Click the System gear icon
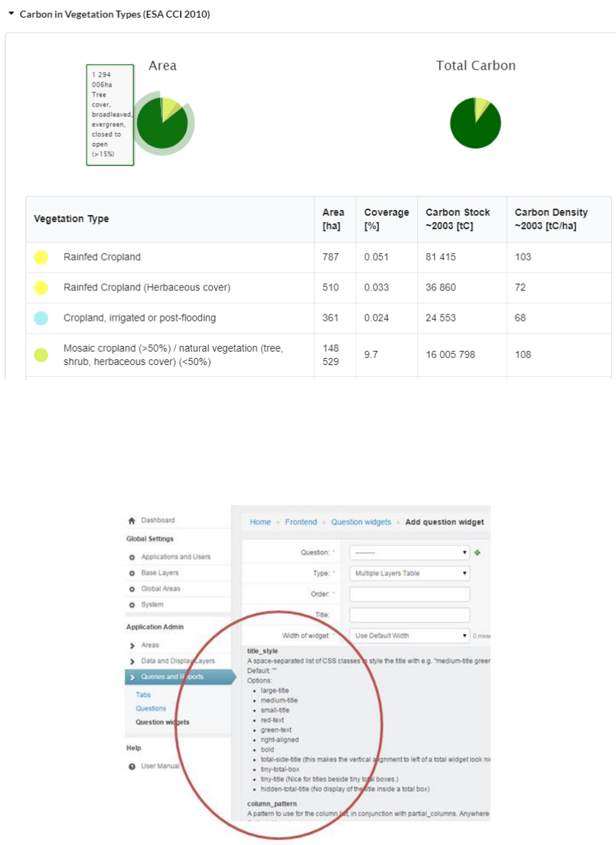 pyautogui.click(x=132, y=605)
